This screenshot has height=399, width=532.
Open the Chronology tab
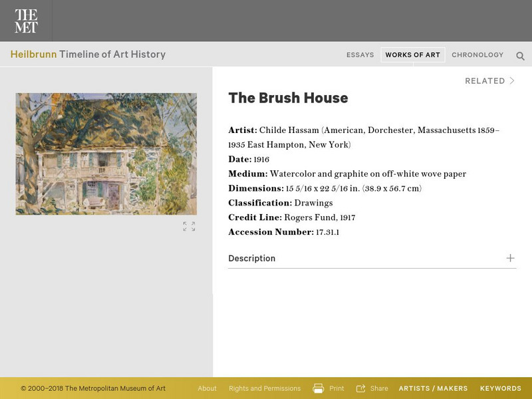(477, 55)
